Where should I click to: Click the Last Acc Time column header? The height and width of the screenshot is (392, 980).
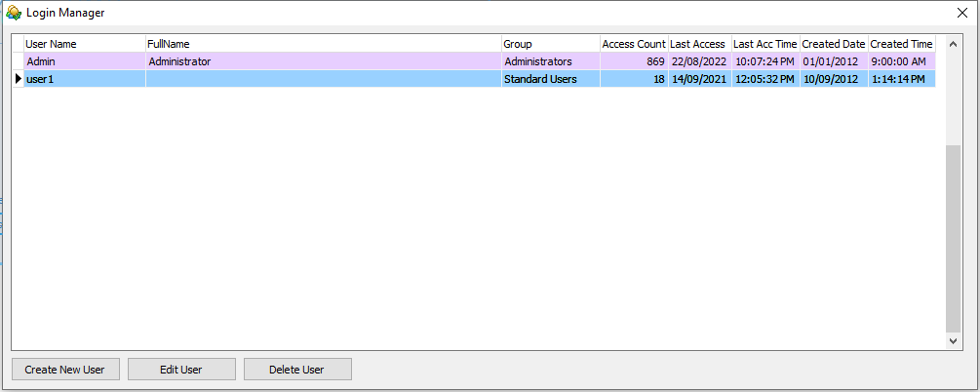tap(765, 44)
